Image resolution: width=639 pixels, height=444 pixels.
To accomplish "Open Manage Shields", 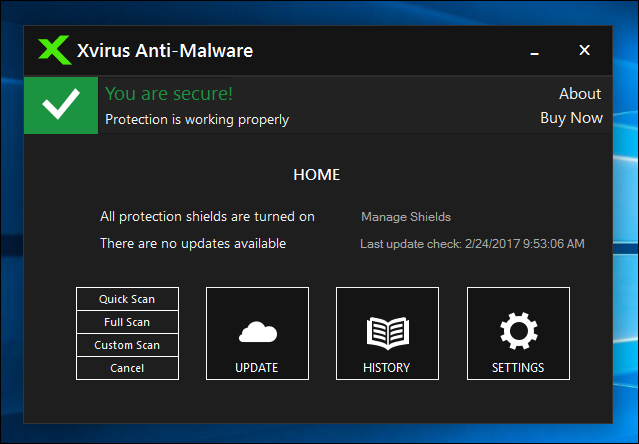I will tap(405, 216).
